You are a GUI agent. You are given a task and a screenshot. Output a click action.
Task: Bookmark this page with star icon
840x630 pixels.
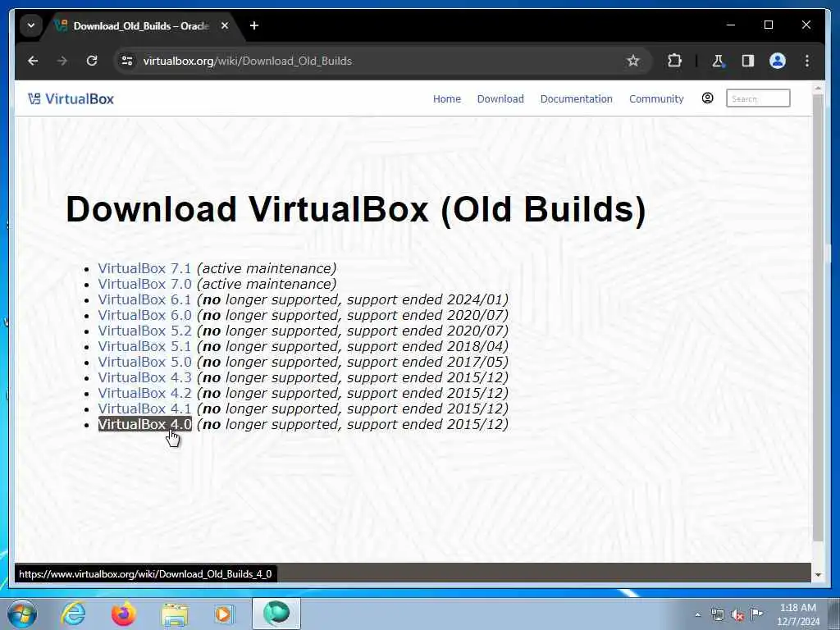[x=633, y=61]
